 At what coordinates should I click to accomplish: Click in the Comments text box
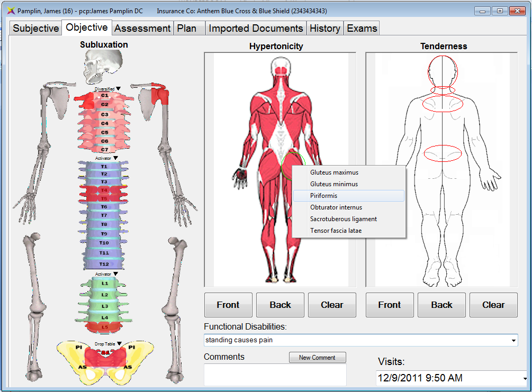click(x=275, y=375)
